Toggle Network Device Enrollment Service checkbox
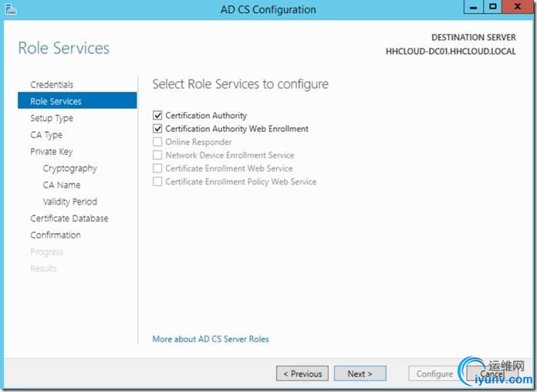Image resolution: width=537 pixels, height=392 pixels. pos(158,155)
